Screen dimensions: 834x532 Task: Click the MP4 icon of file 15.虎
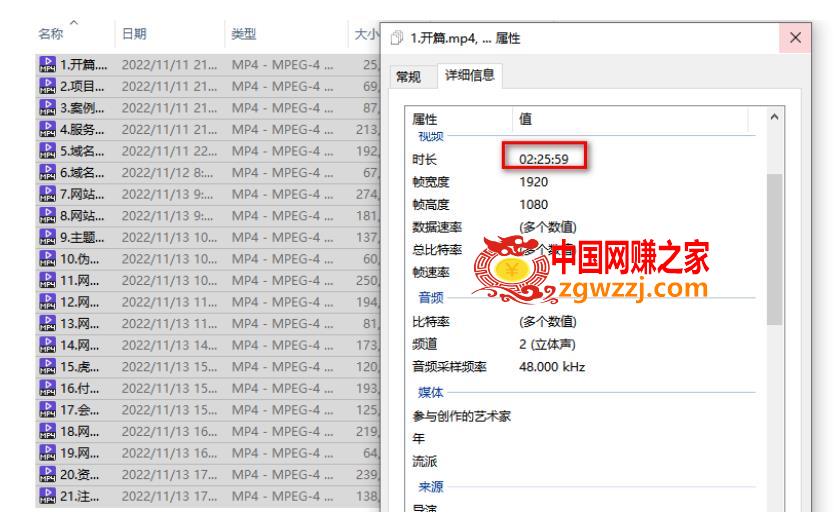(x=47, y=366)
